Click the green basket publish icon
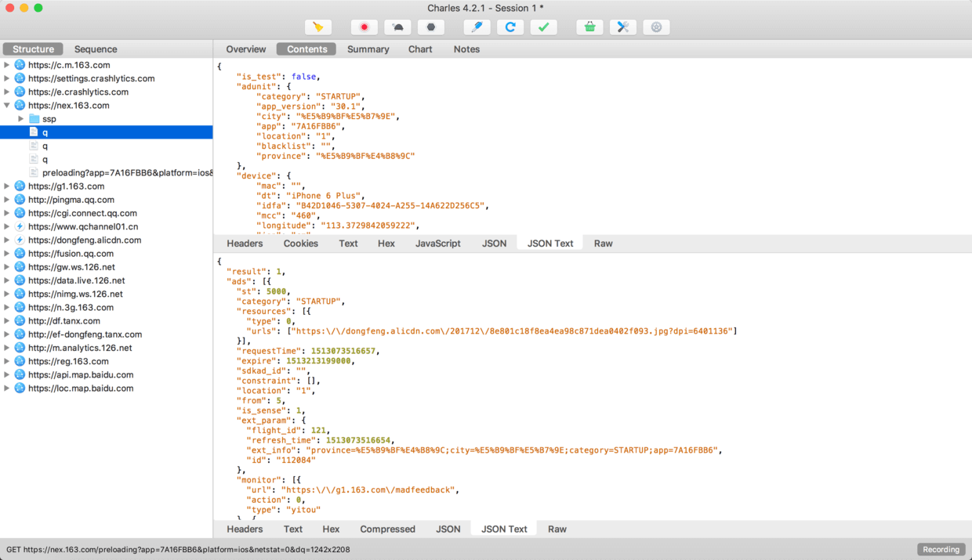The width and height of the screenshot is (972, 560). 589,27
